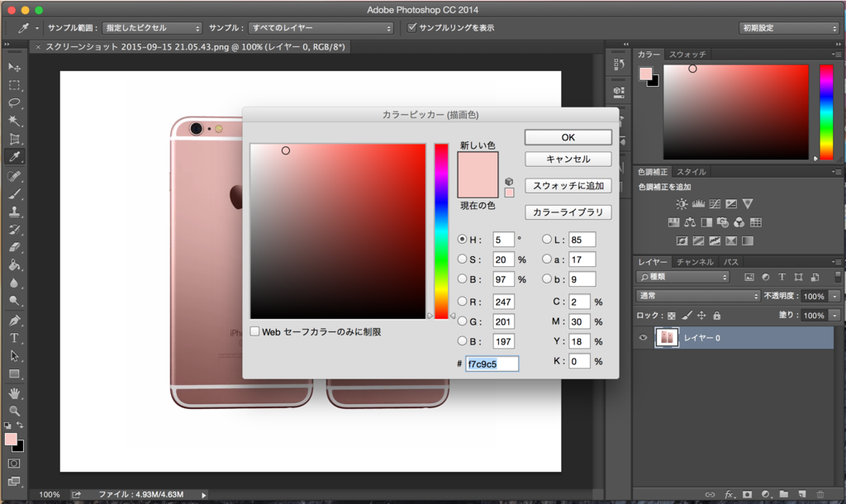Select the Dodge tool
The image size is (846, 504).
tap(15, 301)
